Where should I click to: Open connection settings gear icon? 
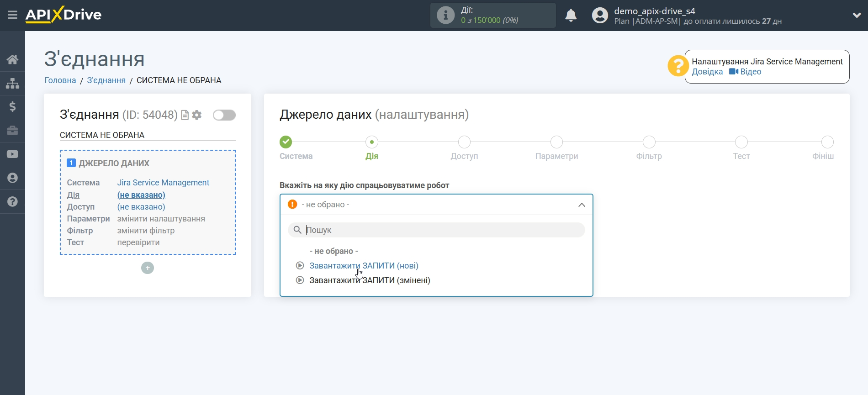[x=197, y=115]
